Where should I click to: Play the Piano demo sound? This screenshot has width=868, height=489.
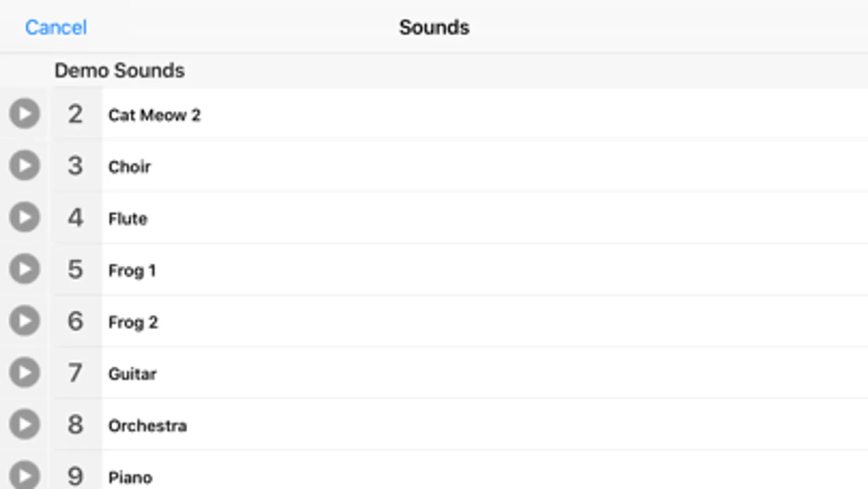(24, 475)
